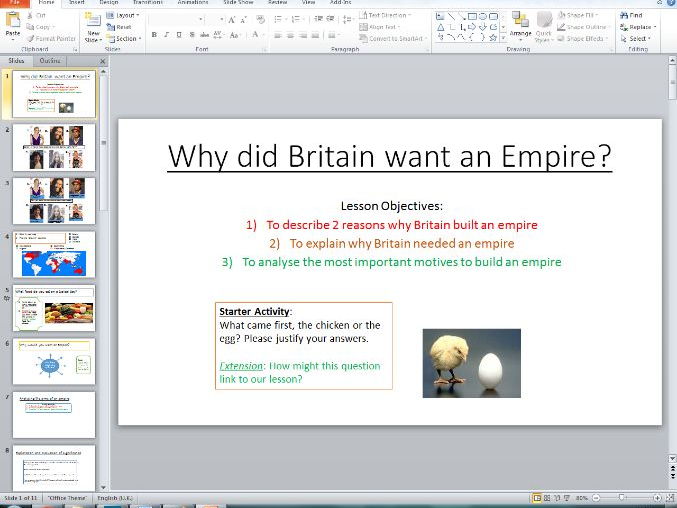The height and width of the screenshot is (508, 677).
Task: Open Align Text dropdown
Action: pos(380,27)
